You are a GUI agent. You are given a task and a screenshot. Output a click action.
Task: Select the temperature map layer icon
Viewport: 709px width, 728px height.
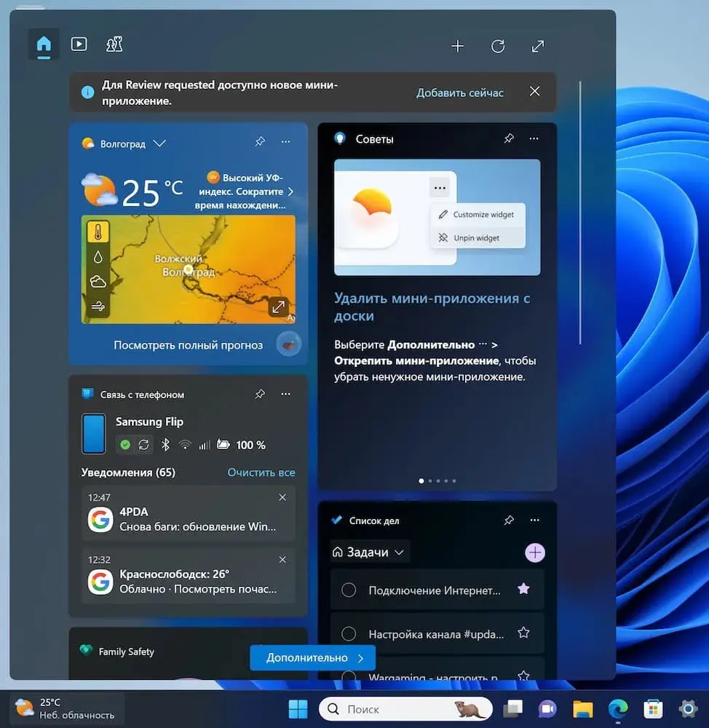98,232
